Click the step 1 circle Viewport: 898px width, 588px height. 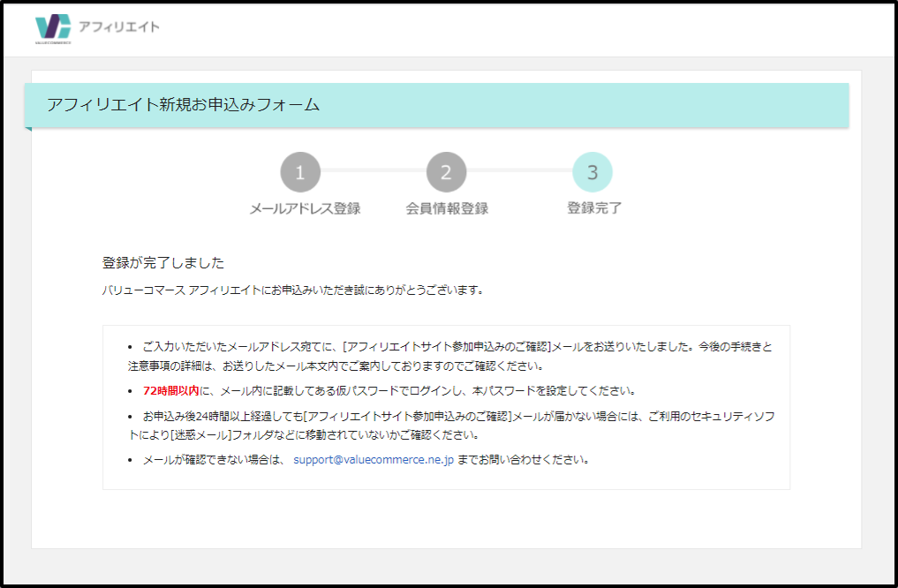click(300, 173)
